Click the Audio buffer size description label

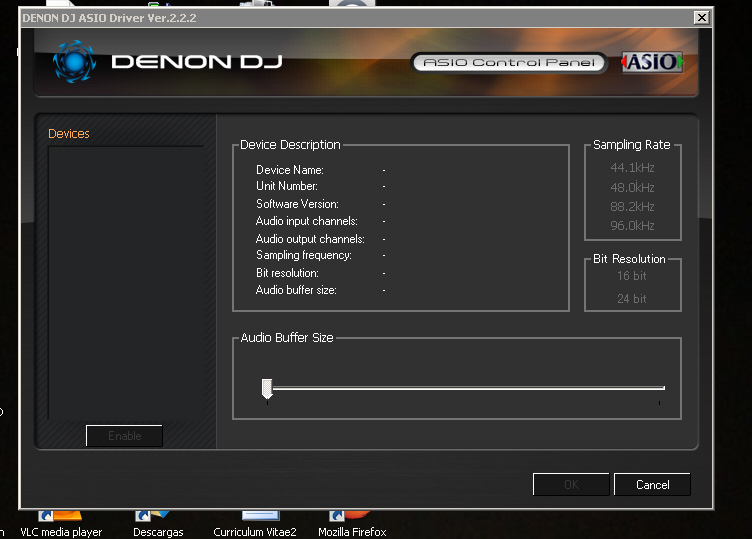pos(296,290)
